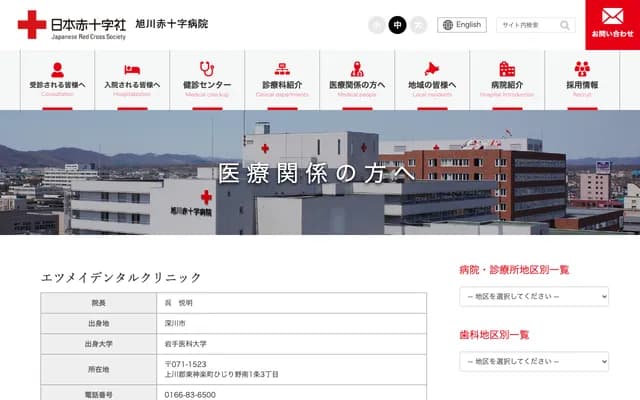640x400 pixels.
Task: Set font size to small (小)
Action: 376,25
